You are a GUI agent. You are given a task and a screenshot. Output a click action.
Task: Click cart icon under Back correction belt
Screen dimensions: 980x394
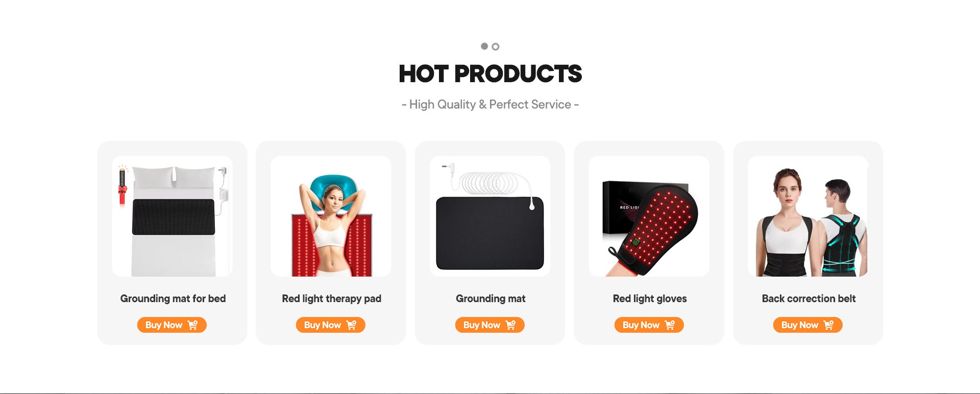point(829,325)
